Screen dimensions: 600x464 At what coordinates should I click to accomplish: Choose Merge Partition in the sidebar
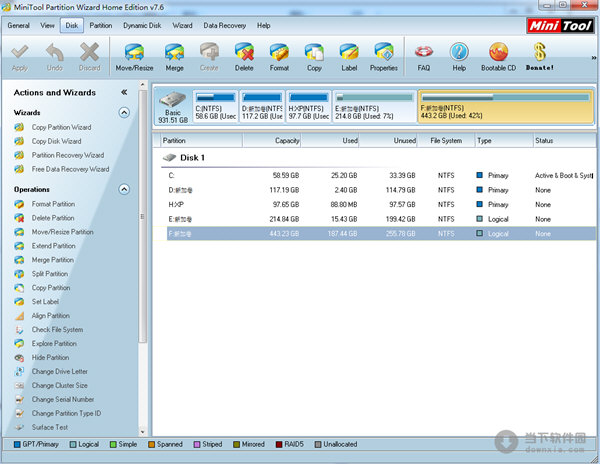click(53, 260)
